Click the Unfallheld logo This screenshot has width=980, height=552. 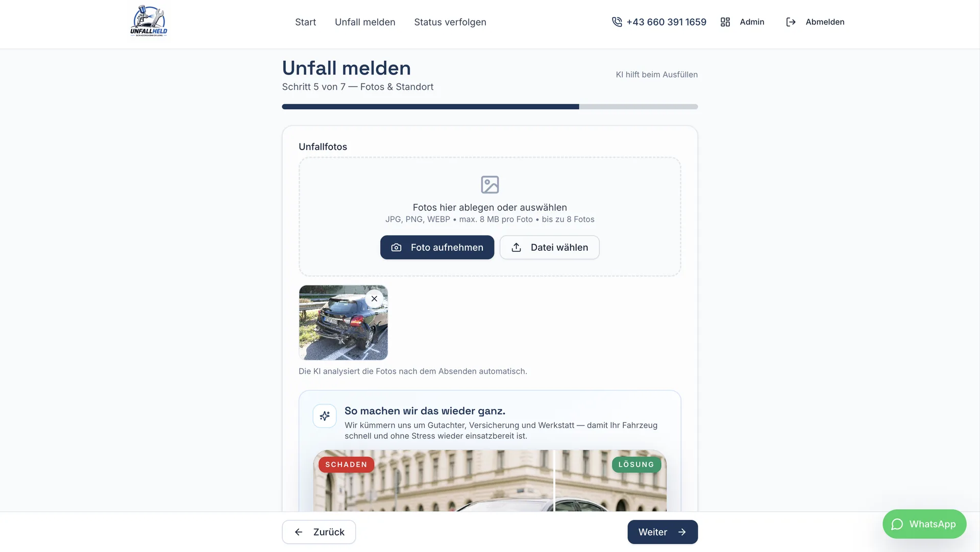click(x=149, y=21)
